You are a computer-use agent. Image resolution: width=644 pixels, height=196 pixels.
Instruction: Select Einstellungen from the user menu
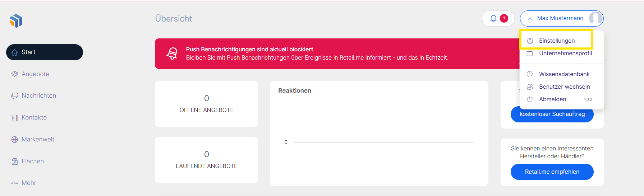point(557,41)
